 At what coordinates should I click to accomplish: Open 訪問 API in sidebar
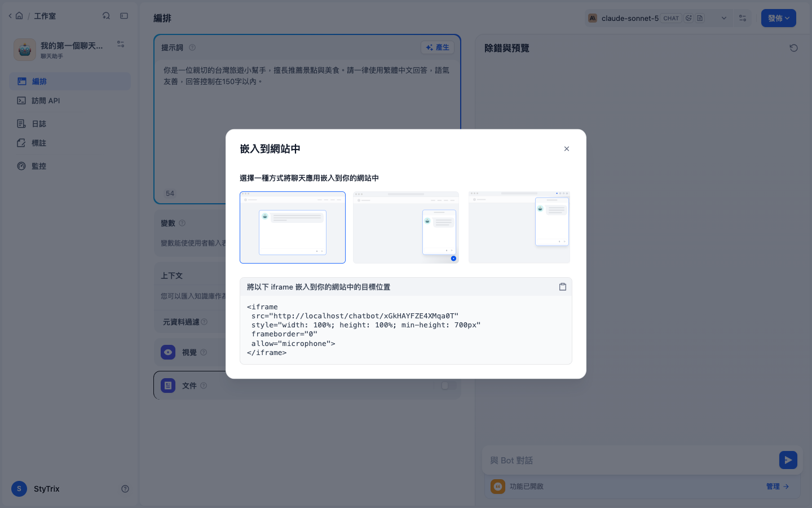click(70, 100)
